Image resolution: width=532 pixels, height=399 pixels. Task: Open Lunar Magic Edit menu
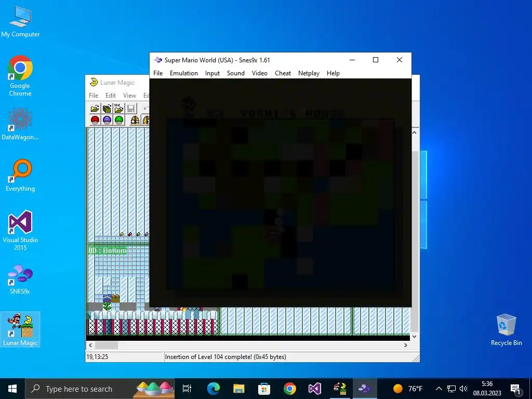pos(111,96)
